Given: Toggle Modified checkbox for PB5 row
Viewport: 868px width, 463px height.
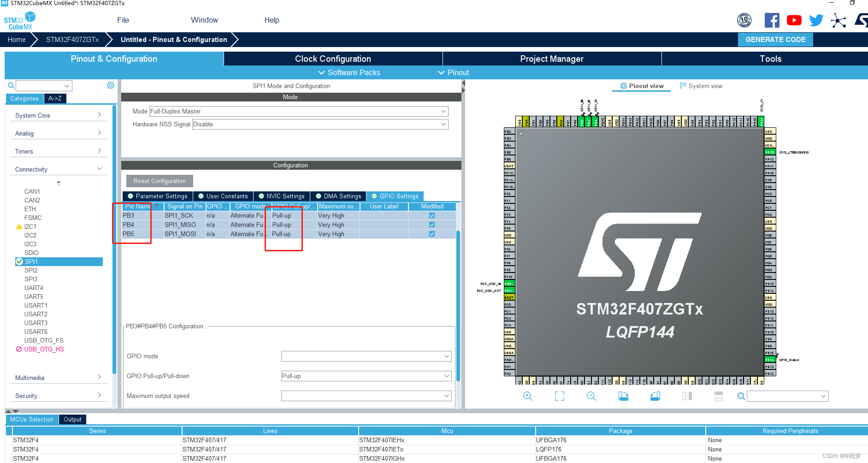Looking at the screenshot, I should pos(432,234).
